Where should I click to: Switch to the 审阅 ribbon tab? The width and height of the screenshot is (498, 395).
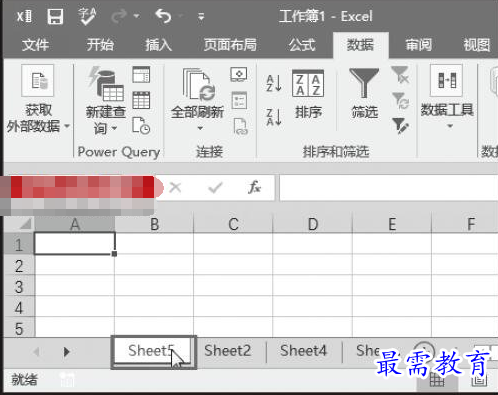[418, 45]
